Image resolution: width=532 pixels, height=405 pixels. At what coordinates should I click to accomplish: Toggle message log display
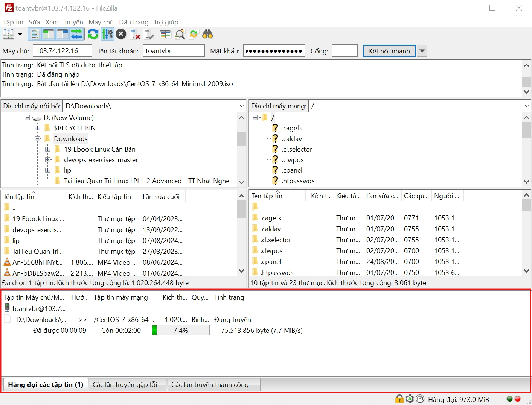[35, 34]
